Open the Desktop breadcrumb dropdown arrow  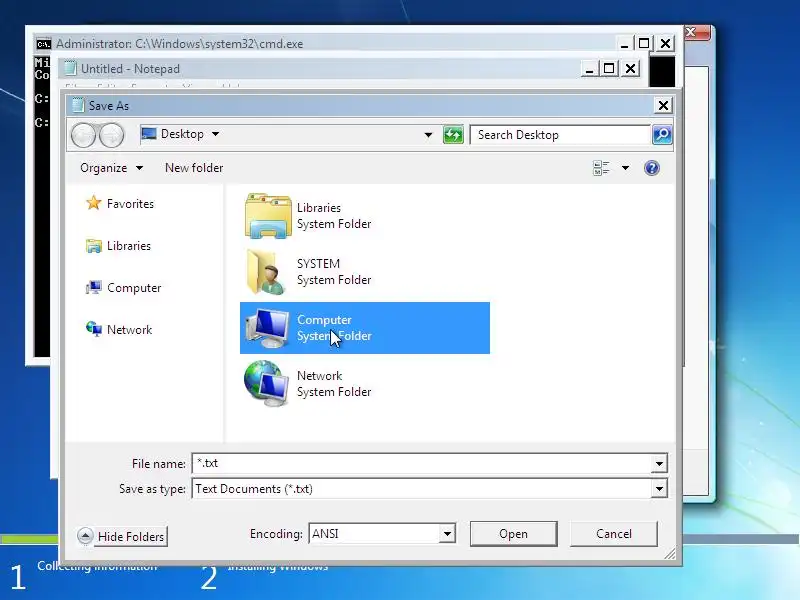tap(215, 134)
